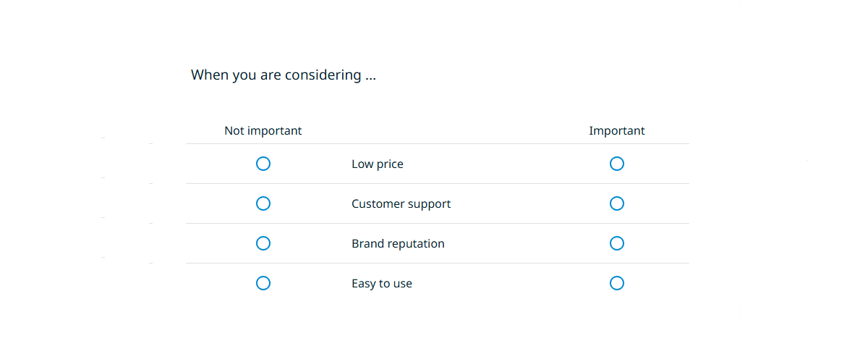Mark Customer support as Important
The height and width of the screenshot is (362, 868).
(x=617, y=203)
